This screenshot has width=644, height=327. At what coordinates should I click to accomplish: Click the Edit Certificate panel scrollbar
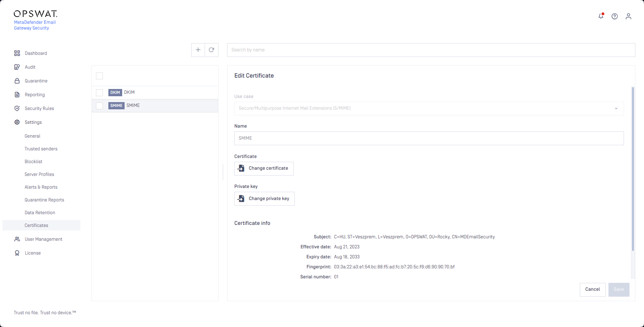click(633, 169)
